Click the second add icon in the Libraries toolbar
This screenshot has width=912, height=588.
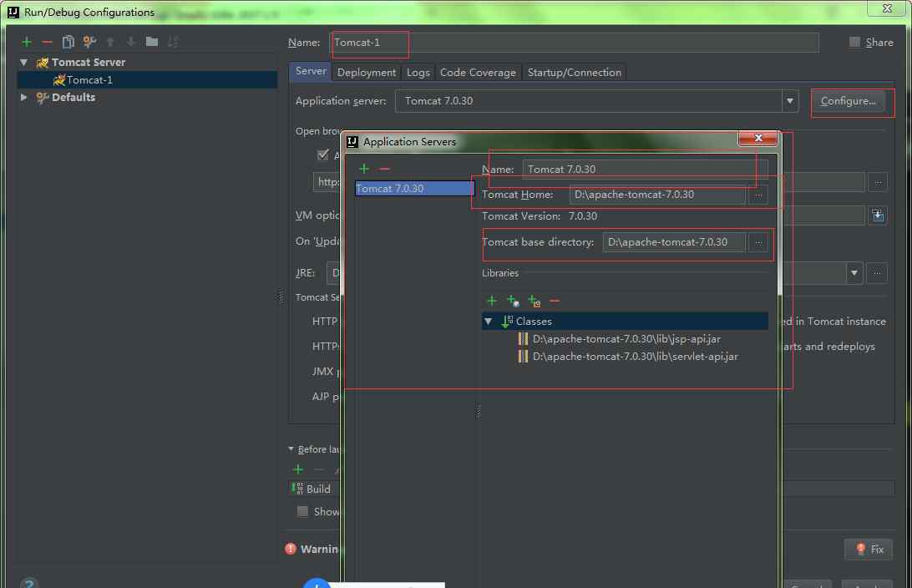click(513, 301)
